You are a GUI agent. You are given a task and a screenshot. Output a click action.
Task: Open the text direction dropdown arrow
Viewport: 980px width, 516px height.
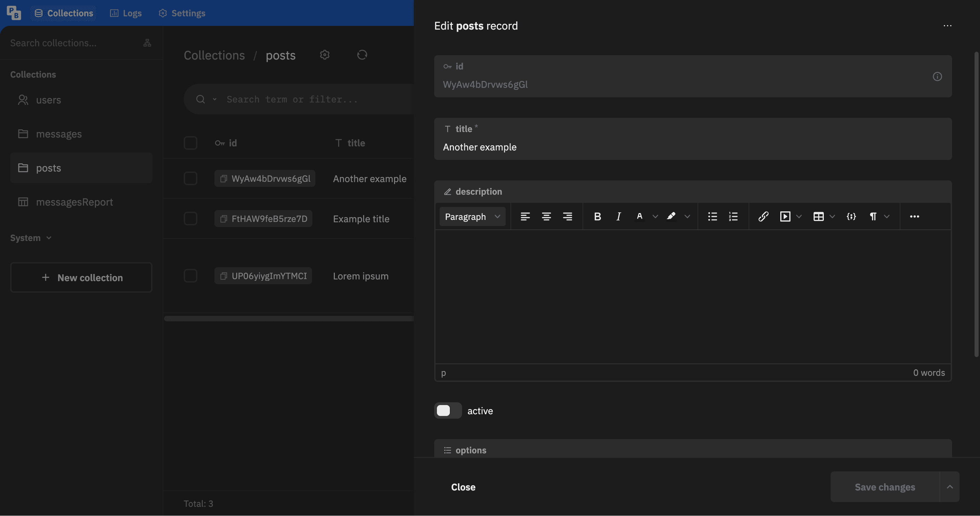[887, 216]
